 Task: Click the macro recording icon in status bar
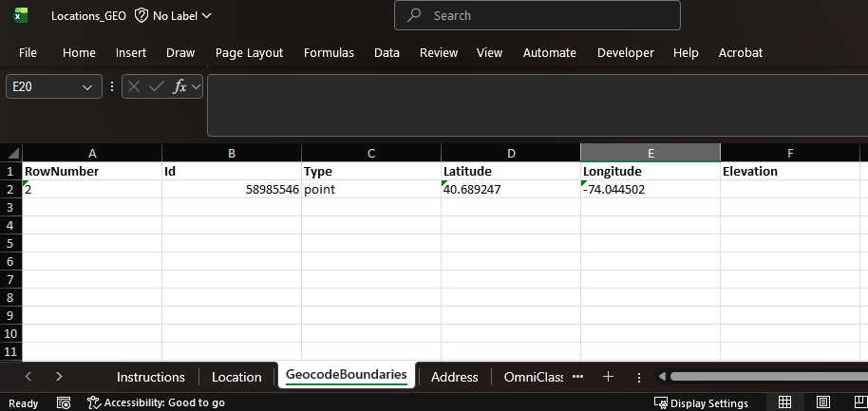tap(64, 403)
